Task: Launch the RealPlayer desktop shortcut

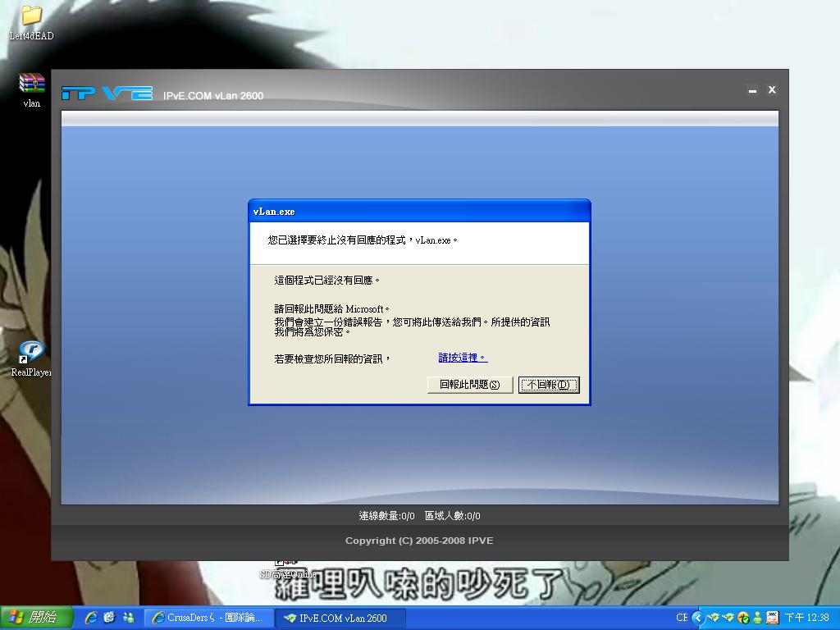Action: coord(31,358)
